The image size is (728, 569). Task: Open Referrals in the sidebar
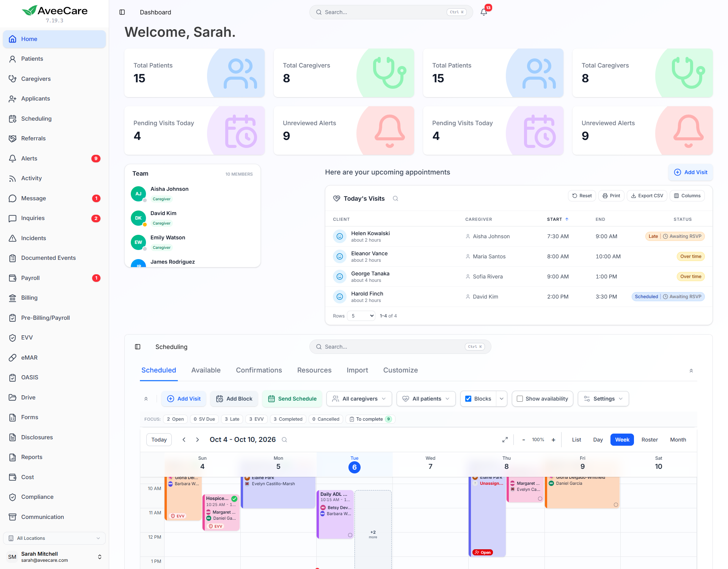(x=54, y=138)
